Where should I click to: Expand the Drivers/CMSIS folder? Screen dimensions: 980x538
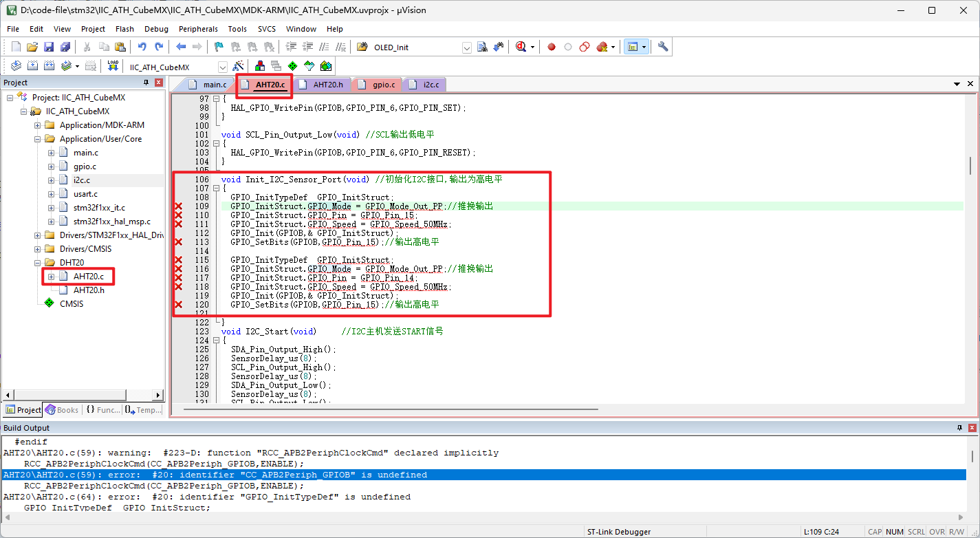(x=38, y=249)
